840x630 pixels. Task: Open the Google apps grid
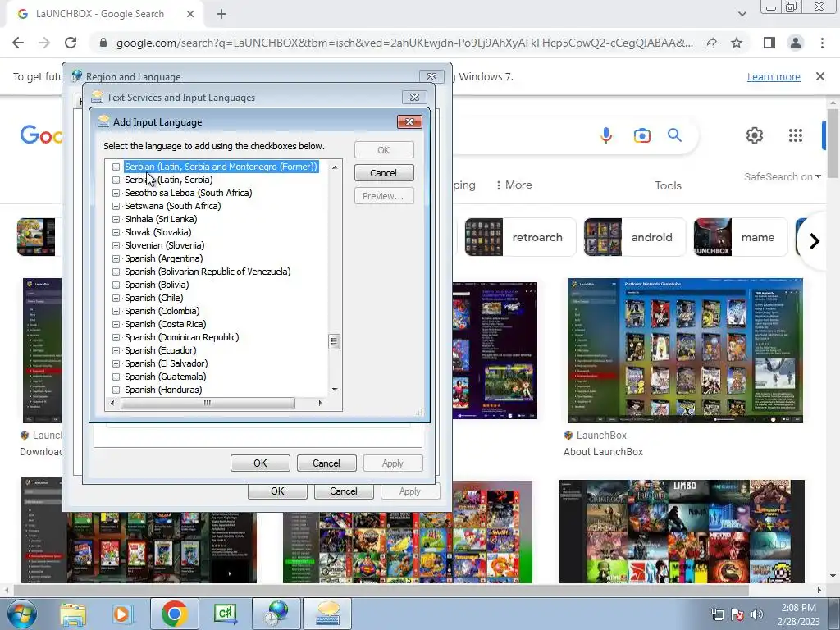click(x=796, y=135)
